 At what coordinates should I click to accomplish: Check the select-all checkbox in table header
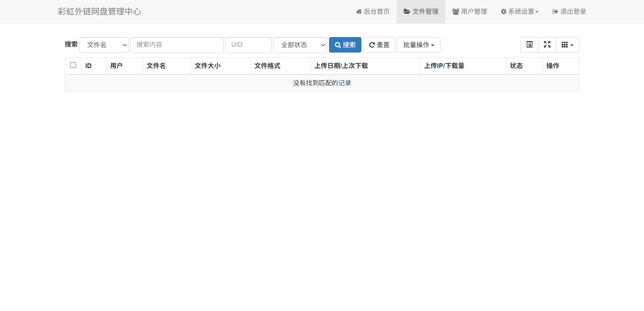(73, 65)
